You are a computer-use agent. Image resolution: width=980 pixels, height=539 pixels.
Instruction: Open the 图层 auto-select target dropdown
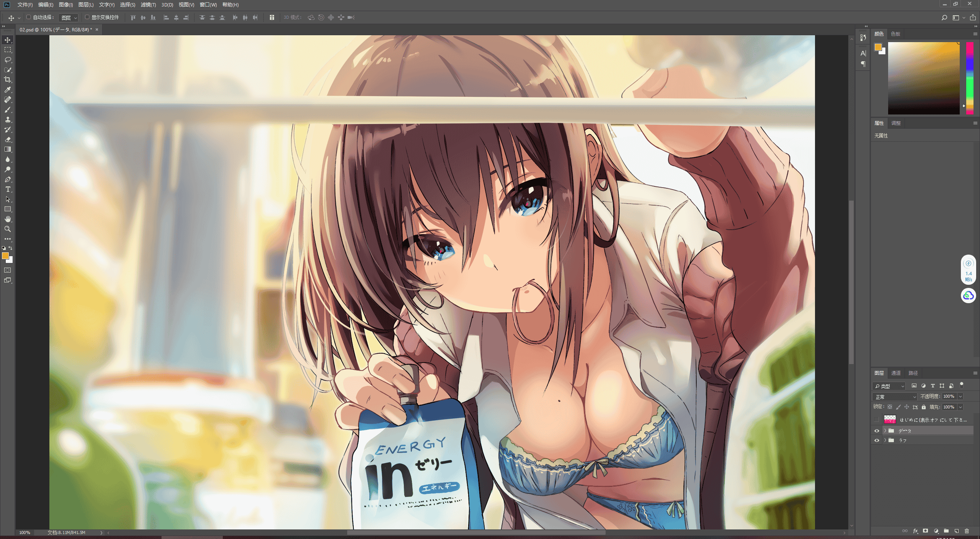(69, 18)
